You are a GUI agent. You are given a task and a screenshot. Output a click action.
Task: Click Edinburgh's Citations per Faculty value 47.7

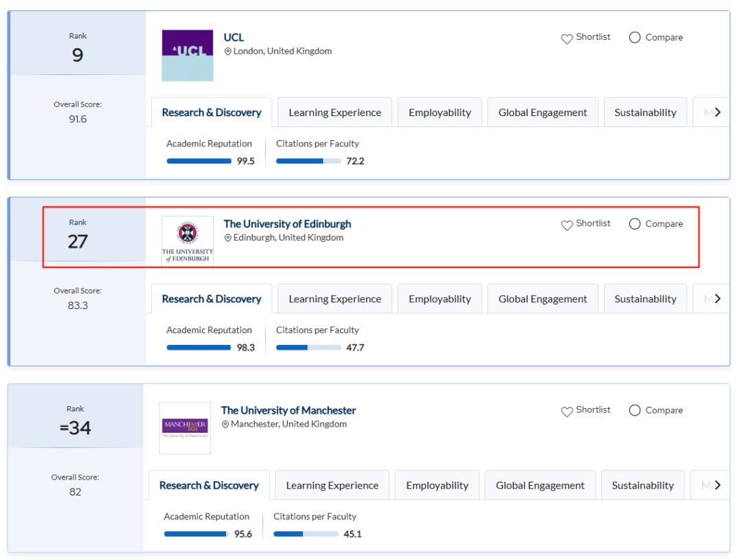355,348
